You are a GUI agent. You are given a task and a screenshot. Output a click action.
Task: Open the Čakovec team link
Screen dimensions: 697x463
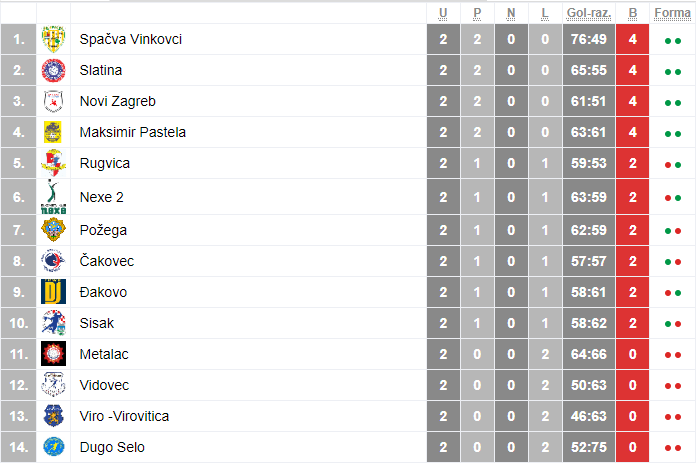pos(107,261)
